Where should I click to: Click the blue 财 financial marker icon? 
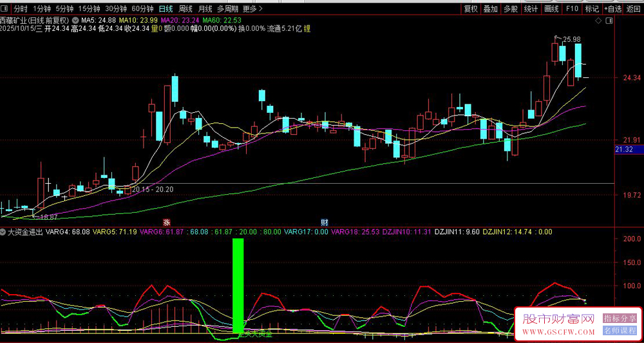tap(325, 222)
